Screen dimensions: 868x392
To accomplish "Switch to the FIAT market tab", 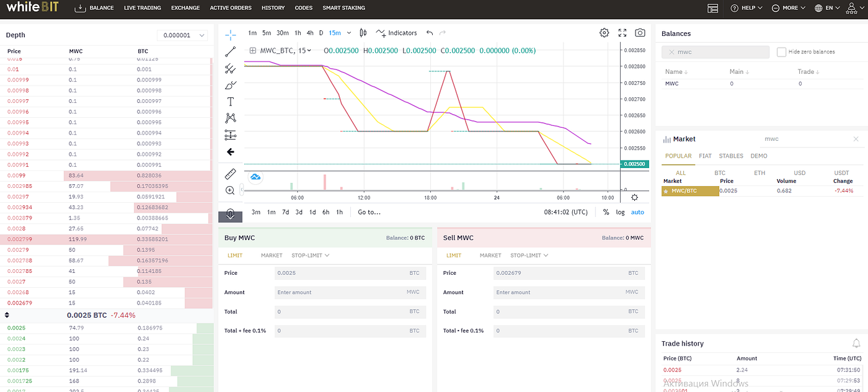I will pyautogui.click(x=705, y=156).
